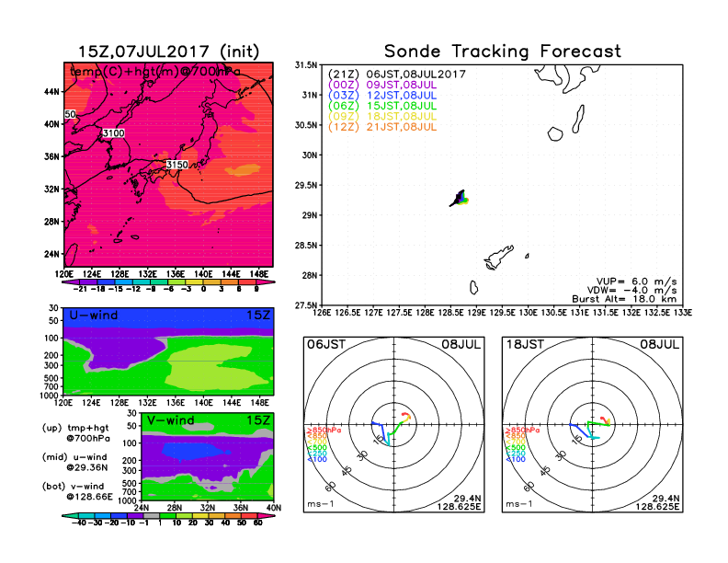Click "<100" level legend in 18JST hodograph

[516, 459]
